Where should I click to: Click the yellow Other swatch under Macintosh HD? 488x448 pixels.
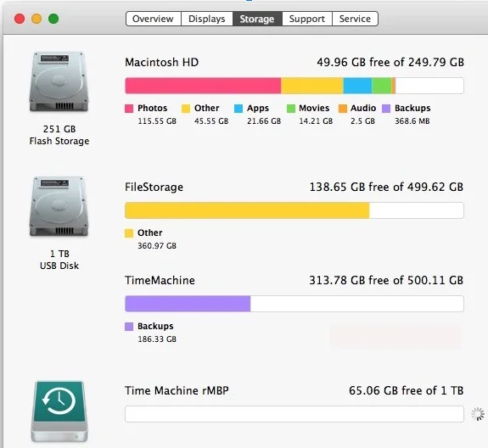click(x=186, y=109)
